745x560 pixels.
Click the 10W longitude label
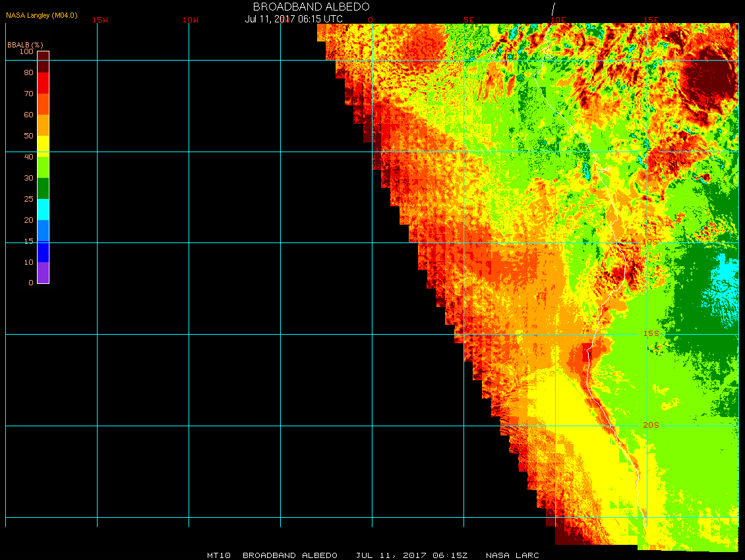coord(190,20)
